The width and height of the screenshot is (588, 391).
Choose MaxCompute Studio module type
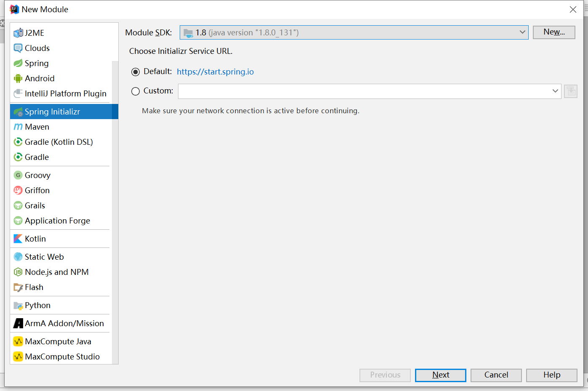61,356
